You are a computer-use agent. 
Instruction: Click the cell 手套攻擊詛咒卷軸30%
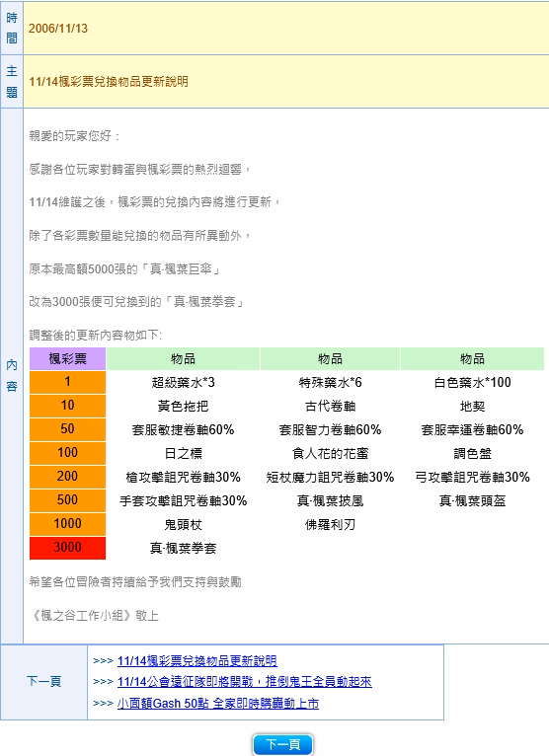tap(184, 500)
